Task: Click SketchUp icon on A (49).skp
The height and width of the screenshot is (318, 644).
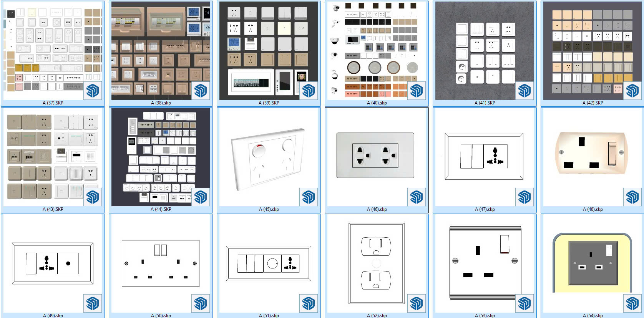Action: (x=93, y=304)
